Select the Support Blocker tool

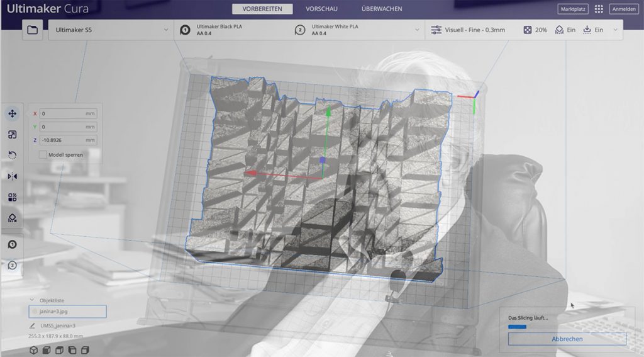click(x=12, y=218)
